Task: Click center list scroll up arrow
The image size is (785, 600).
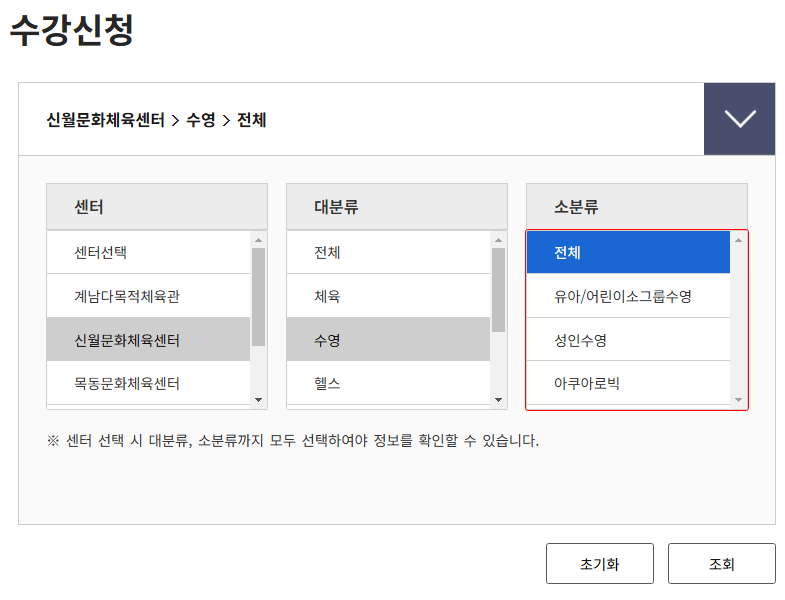Action: tap(258, 240)
